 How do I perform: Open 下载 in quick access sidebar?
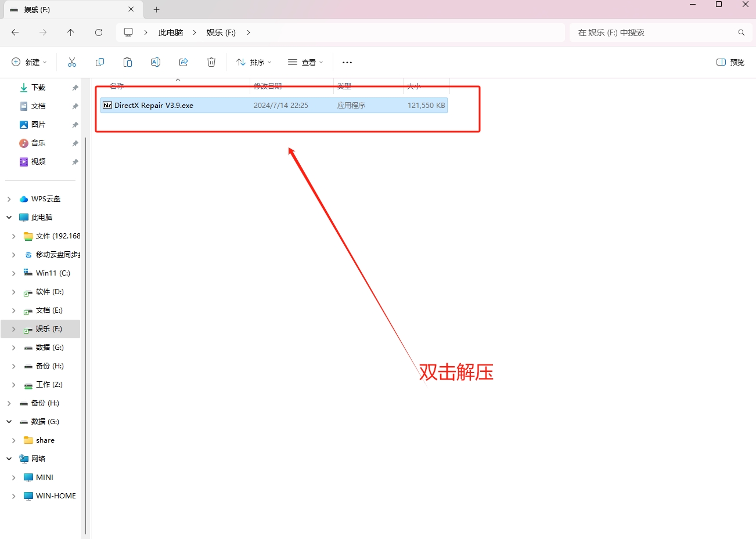click(x=38, y=88)
